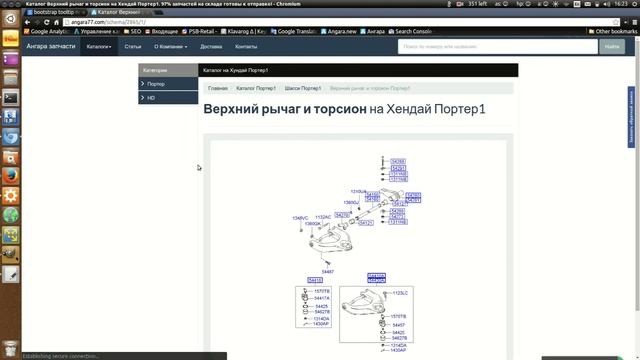Click the site search input field
Screen dimensions: 640x360
coord(498,47)
